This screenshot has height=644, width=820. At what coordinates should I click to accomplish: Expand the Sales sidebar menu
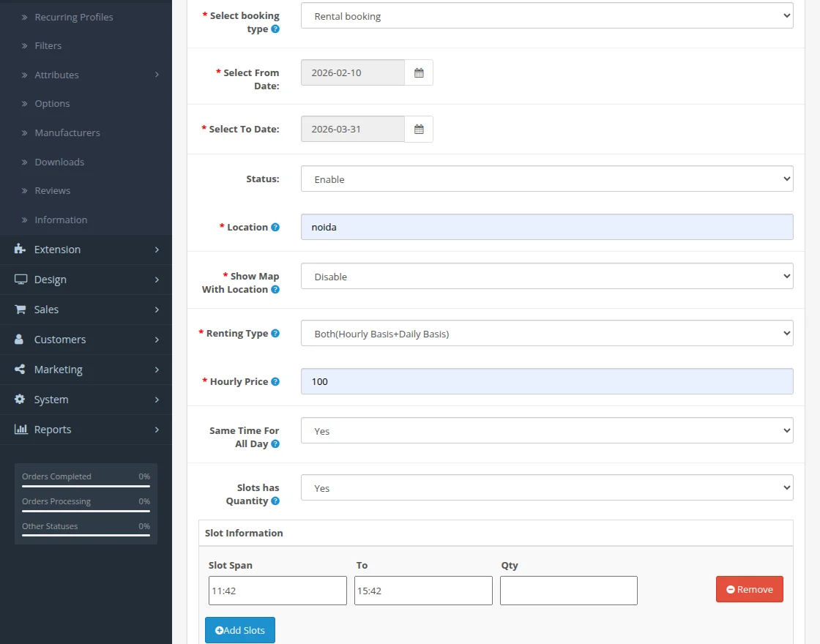tap(86, 310)
